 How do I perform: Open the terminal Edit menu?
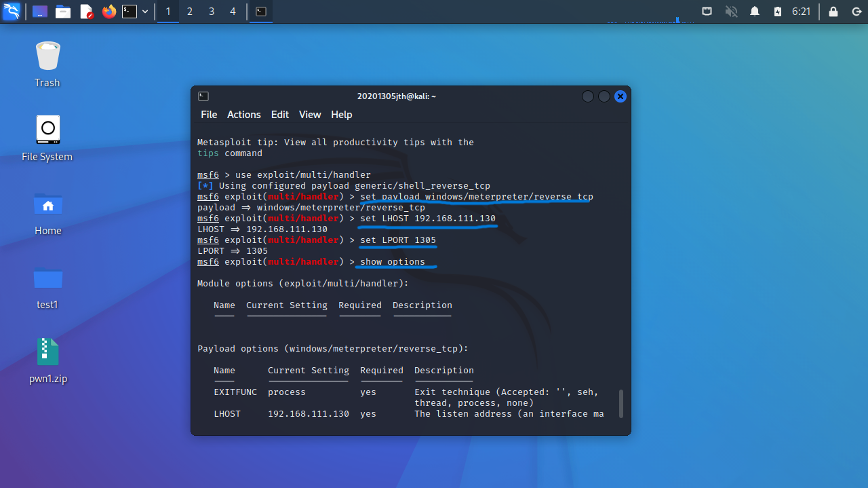(280, 115)
